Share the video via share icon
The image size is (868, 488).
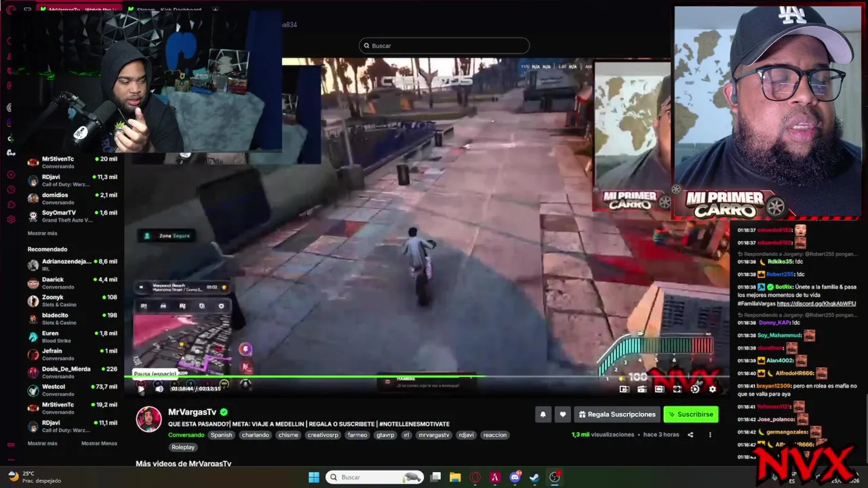690,435
